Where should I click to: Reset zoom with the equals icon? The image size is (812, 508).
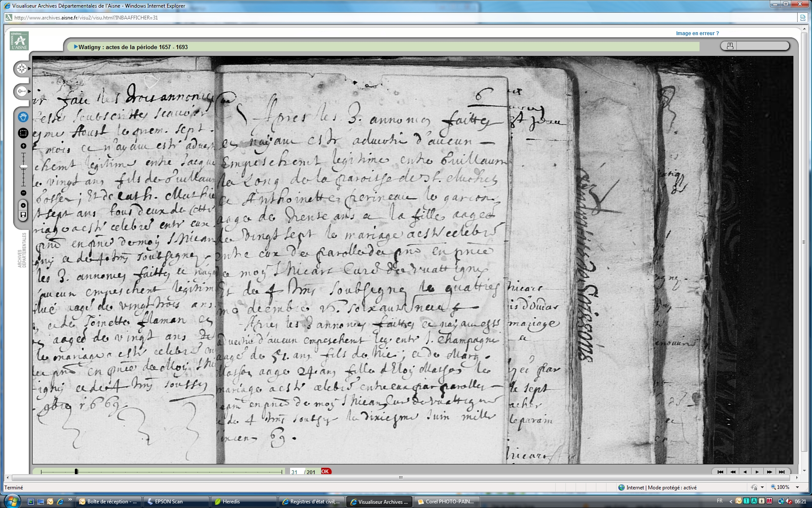point(23,205)
